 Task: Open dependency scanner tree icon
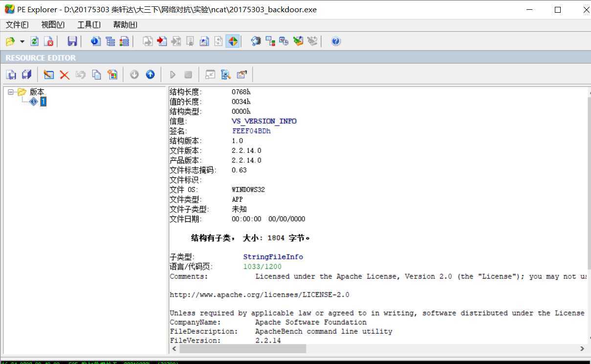click(270, 42)
